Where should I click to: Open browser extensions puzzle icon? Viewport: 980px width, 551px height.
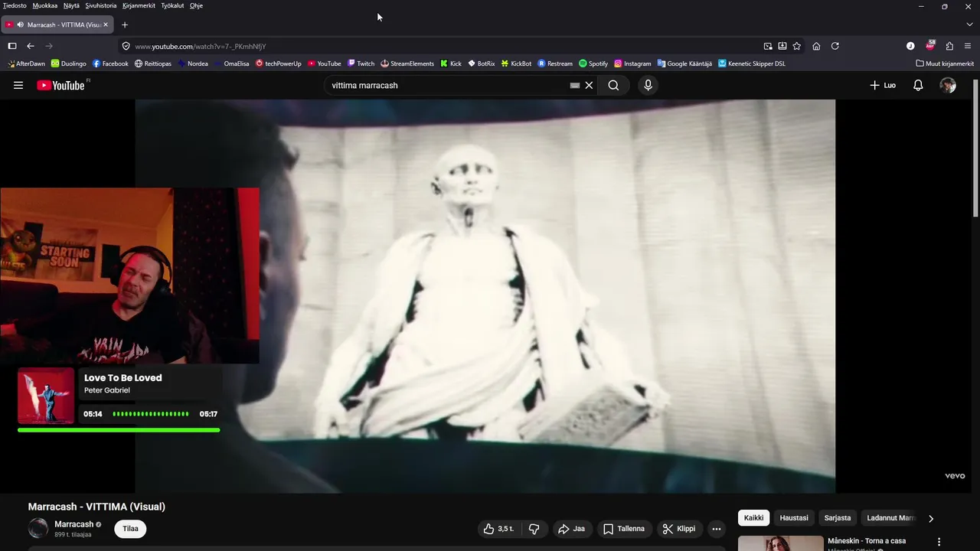pos(949,46)
